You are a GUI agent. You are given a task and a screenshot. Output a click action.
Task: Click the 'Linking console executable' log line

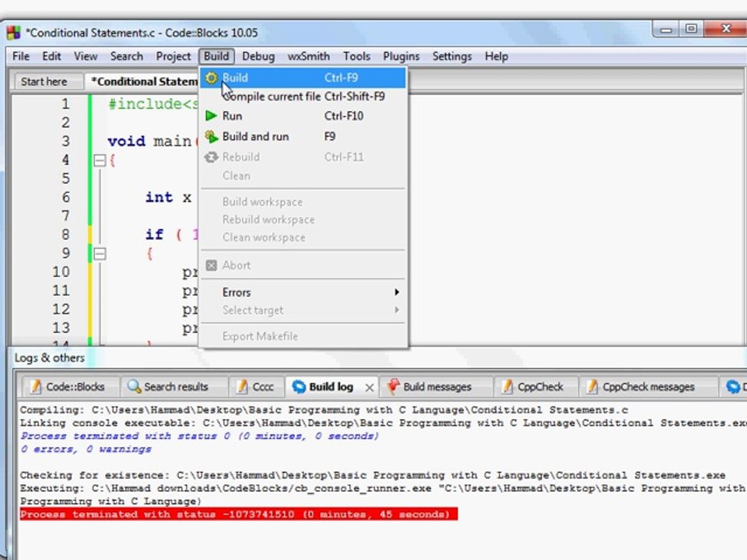click(x=384, y=423)
